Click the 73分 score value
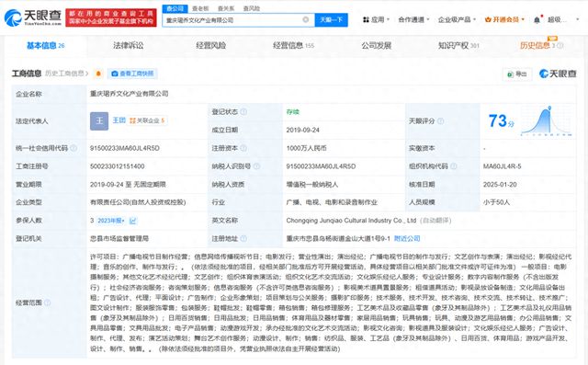 (502, 121)
